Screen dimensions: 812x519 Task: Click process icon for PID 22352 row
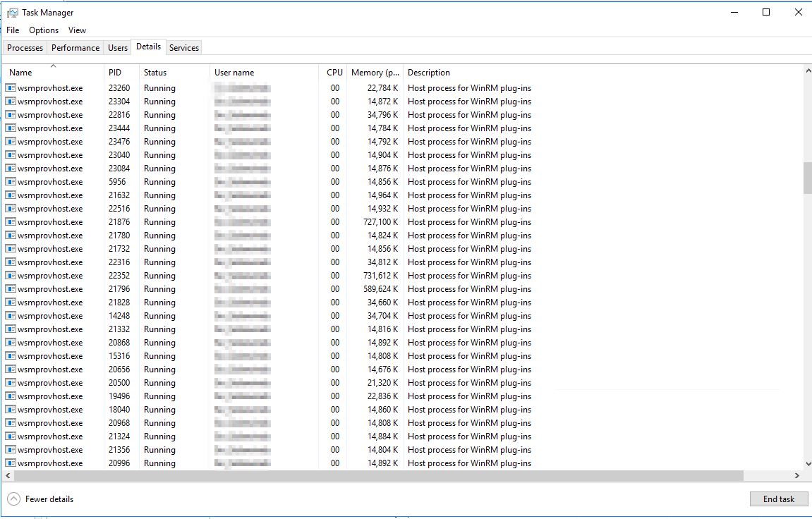tap(11, 276)
